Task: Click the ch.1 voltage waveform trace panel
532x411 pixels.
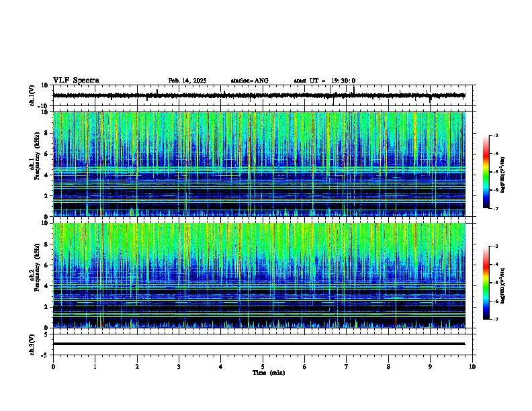Action: point(264,95)
